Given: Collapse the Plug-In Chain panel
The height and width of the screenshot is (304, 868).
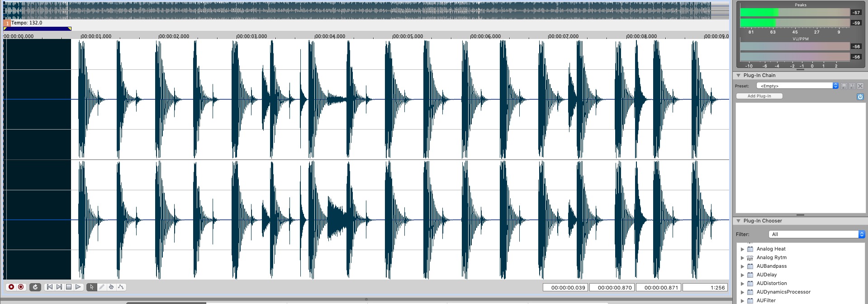Looking at the screenshot, I should click(x=739, y=76).
